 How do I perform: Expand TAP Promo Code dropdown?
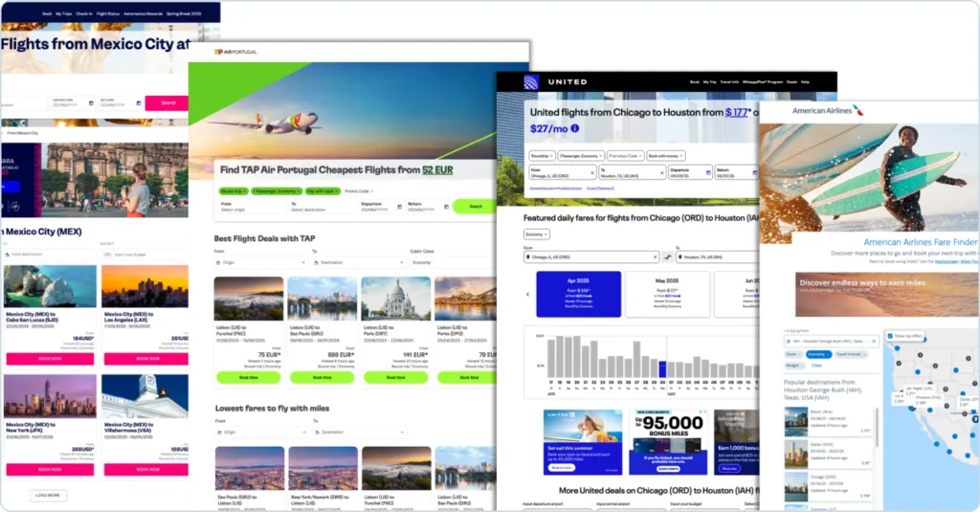coord(359,191)
